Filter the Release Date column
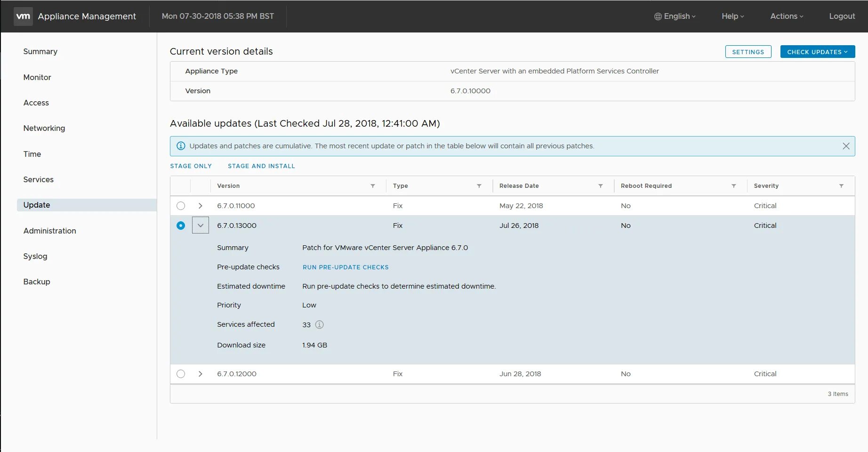The image size is (868, 452). (x=601, y=186)
